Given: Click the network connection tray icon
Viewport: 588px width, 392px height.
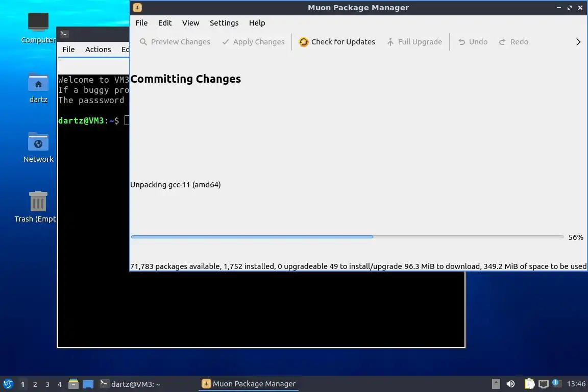Looking at the screenshot, I should click(544, 384).
